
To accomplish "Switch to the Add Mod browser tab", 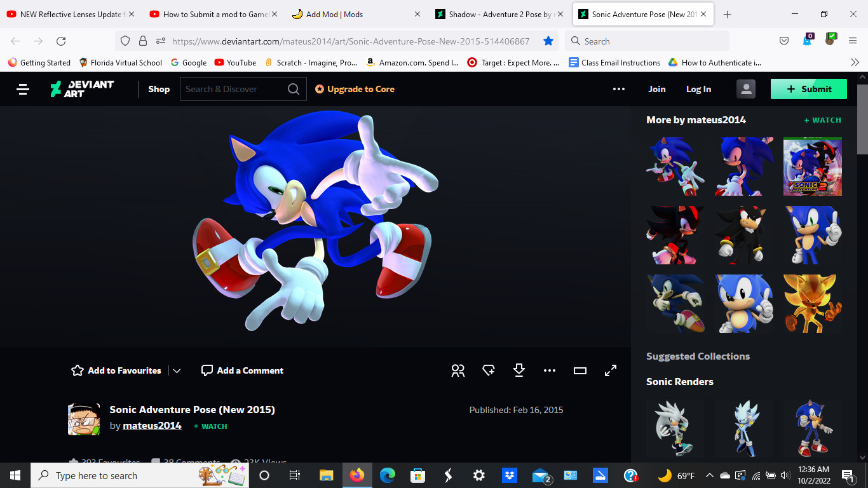I will 343,13.
